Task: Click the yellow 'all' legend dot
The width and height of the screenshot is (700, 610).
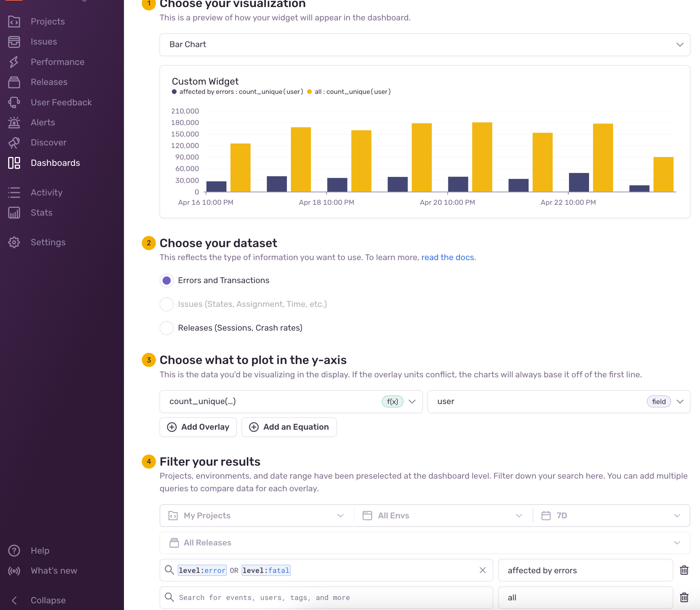Action: coord(310,92)
